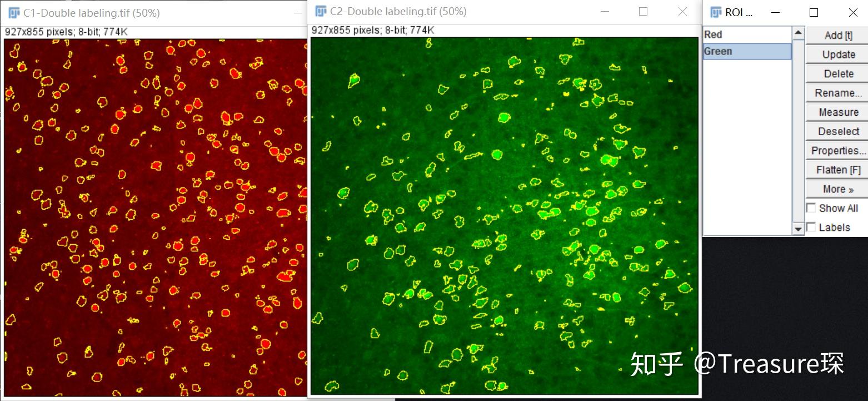The image size is (868, 401).
Task: Click the ROI list scroll-down arrow
Action: pos(799,229)
